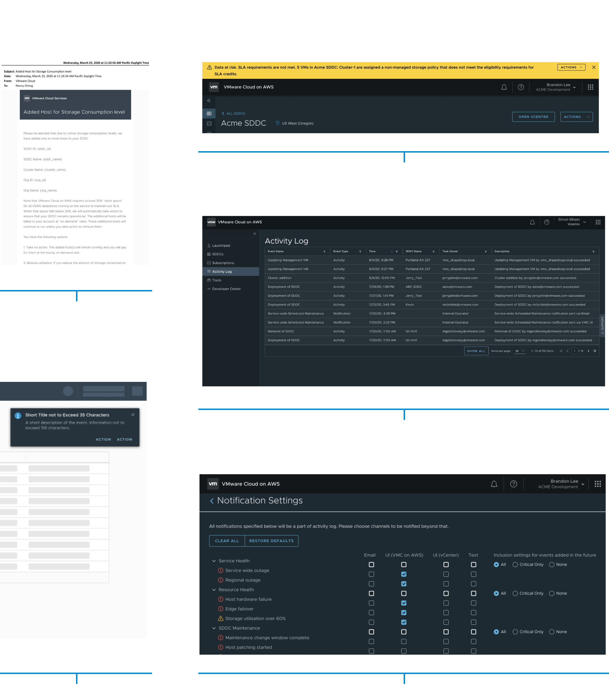Click the bell icon in the Activity Log header
Viewport: 609px width, 700px height.
point(532,222)
